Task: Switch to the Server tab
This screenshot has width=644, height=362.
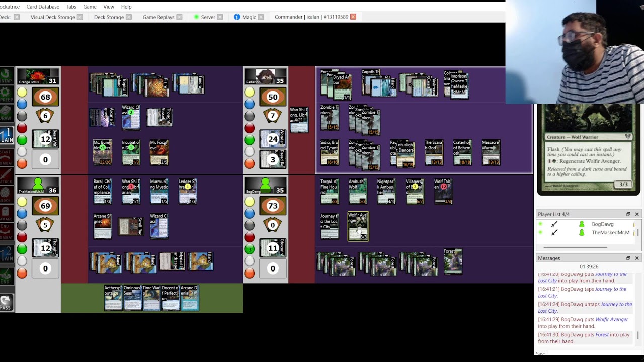Action: 208,17
